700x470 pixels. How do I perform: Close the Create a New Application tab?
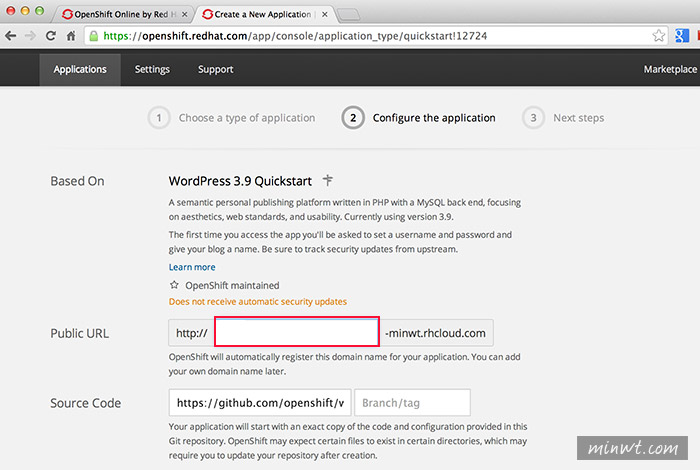pyautogui.click(x=325, y=14)
